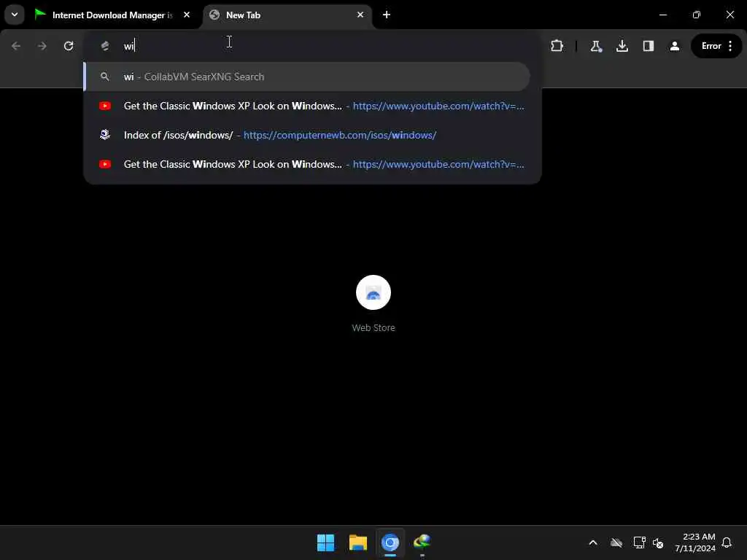The width and height of the screenshot is (747, 560).
Task: Click the 'Web Store' label
Action: 373,327
